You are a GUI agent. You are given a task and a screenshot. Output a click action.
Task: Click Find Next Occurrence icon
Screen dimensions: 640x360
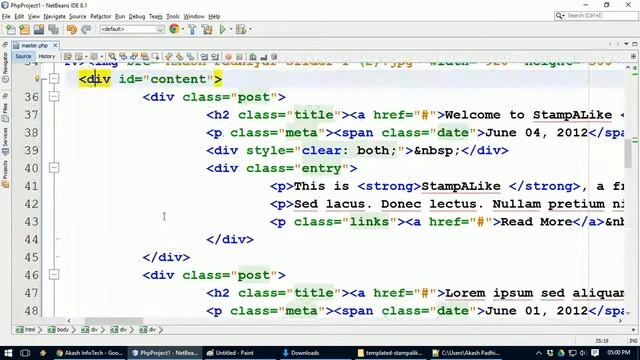coord(134,57)
